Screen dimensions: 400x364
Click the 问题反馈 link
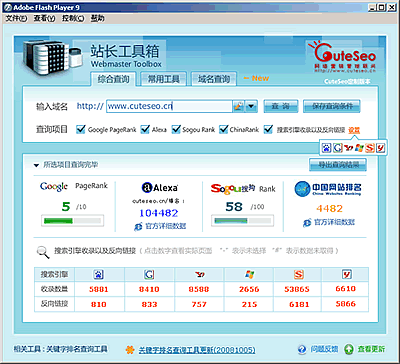324,349
